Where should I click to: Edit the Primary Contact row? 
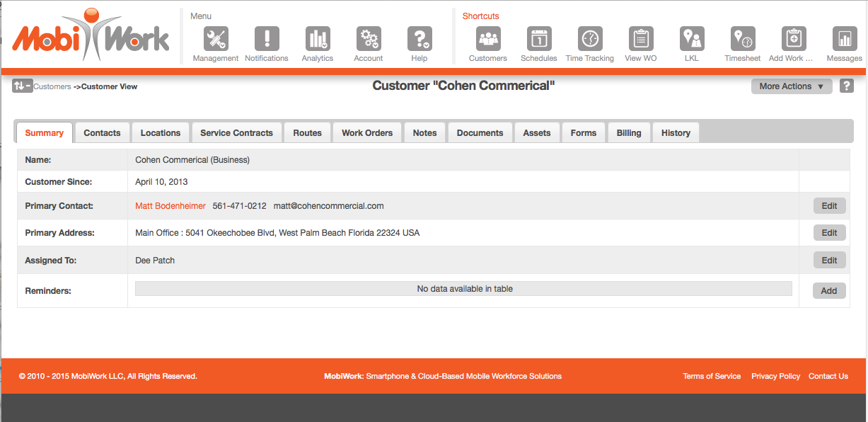829,206
